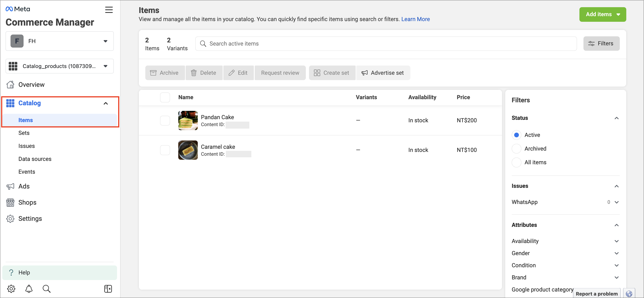Click the Archive toolbar button
This screenshot has height=298, width=644.
point(165,73)
